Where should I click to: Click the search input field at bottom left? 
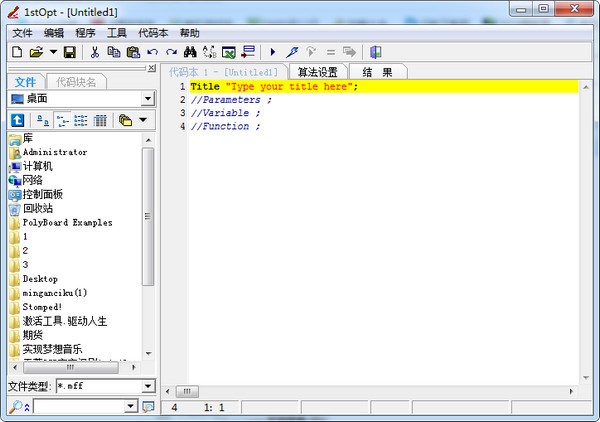click(78, 406)
